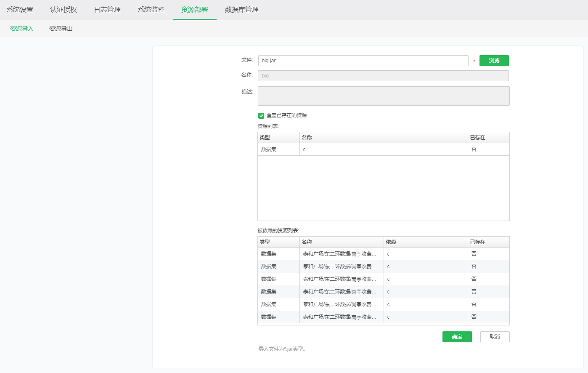This screenshot has height=373, width=588.
Task: Click the 名称 column header in 资源列表
Action: pos(383,138)
